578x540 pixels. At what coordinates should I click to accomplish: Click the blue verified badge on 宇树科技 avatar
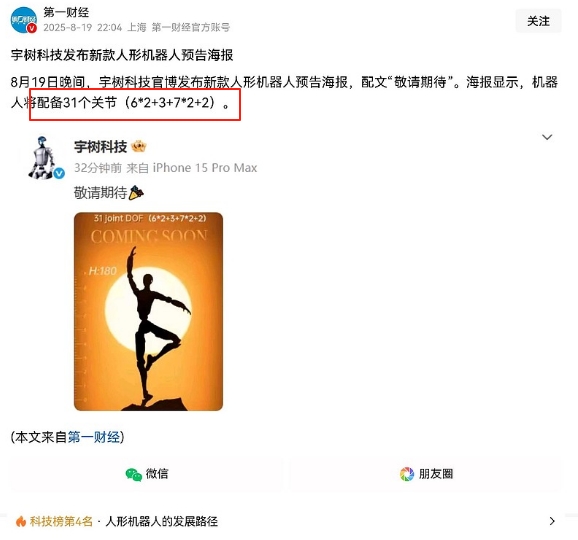click(x=59, y=173)
